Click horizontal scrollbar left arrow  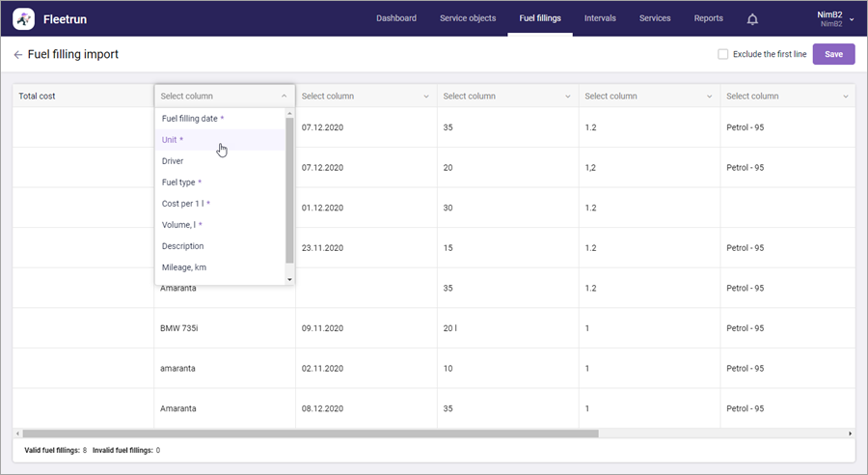pyautogui.click(x=17, y=433)
